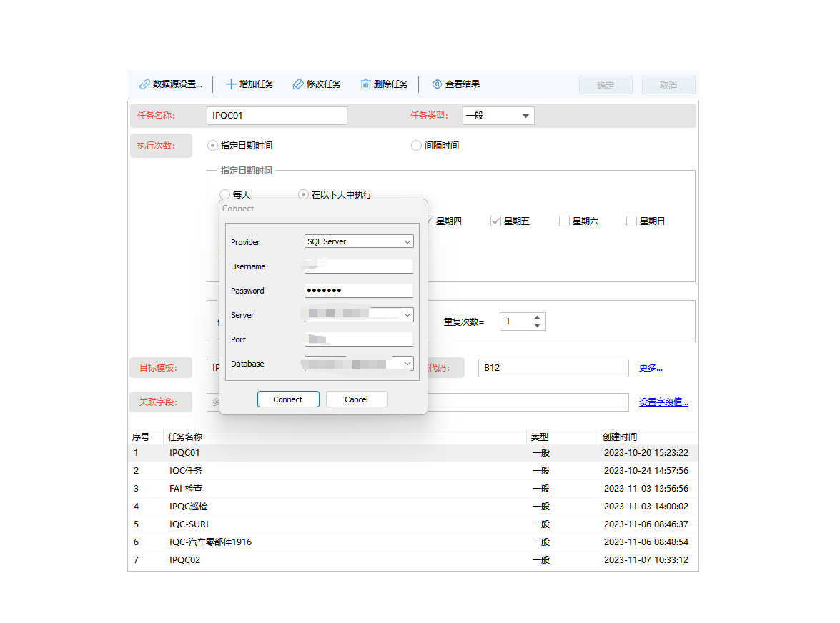840x623 pixels.
Task: Click the 设置字段值... link
Action: pyautogui.click(x=663, y=402)
